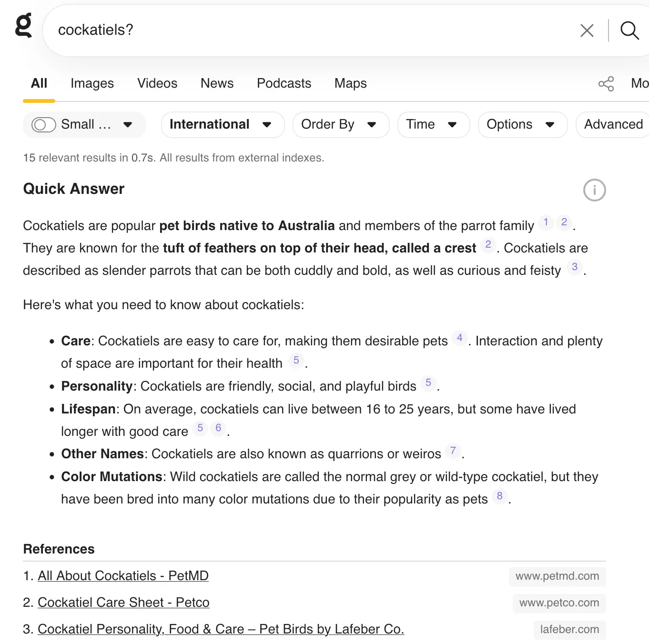
Task: Click citation 3 after 'curious and feisty'
Action: click(x=575, y=267)
